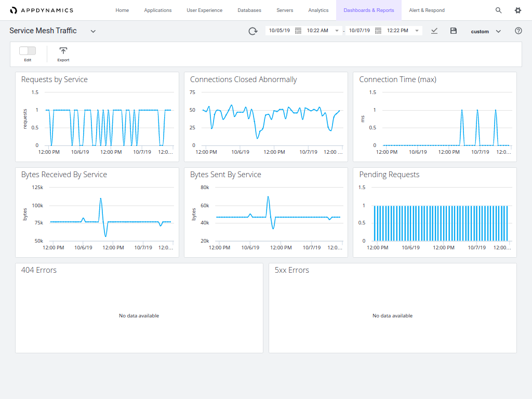This screenshot has height=399, width=532.
Task: Open help with the question mark icon
Action: (x=518, y=31)
